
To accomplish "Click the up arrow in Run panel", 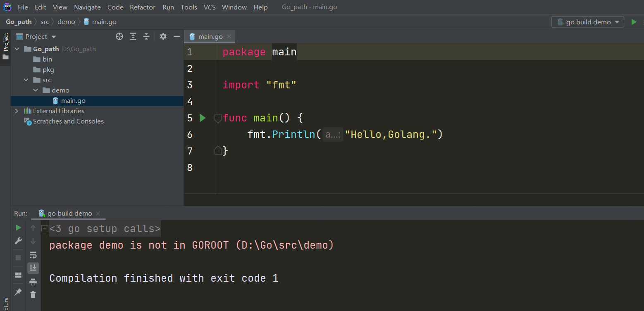I will (33, 228).
